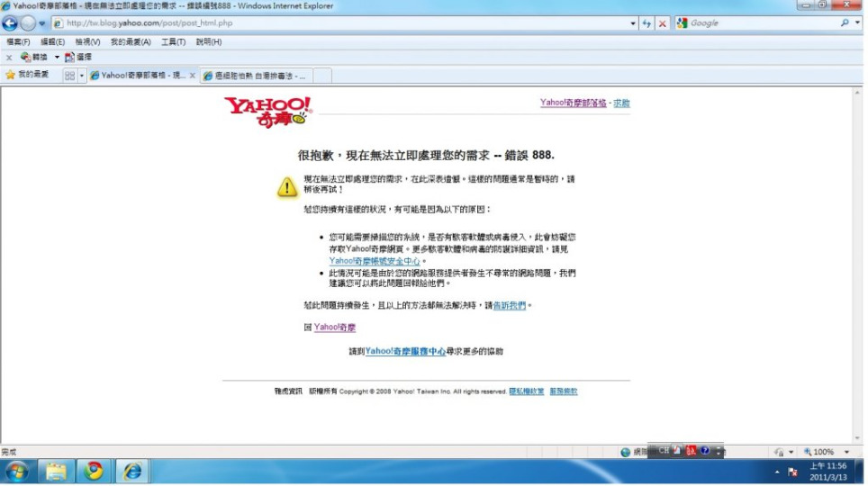The height and width of the screenshot is (486, 868).
Task: Open the 檢視(V) menu
Action: point(87,42)
